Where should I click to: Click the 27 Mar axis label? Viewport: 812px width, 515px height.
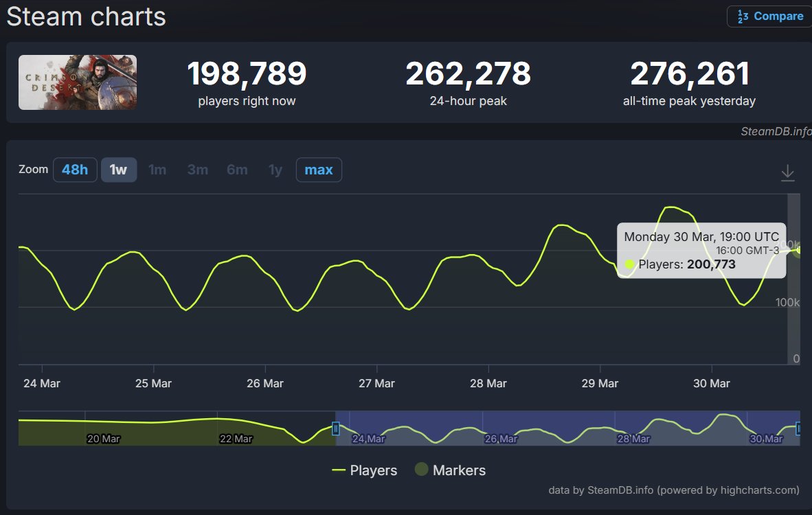coord(376,384)
